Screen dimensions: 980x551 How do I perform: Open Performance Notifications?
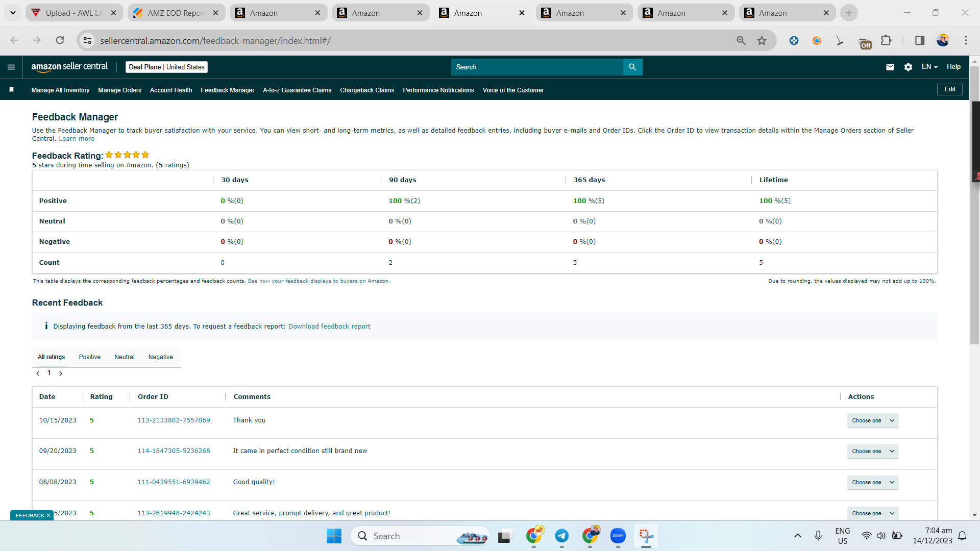[x=438, y=90]
